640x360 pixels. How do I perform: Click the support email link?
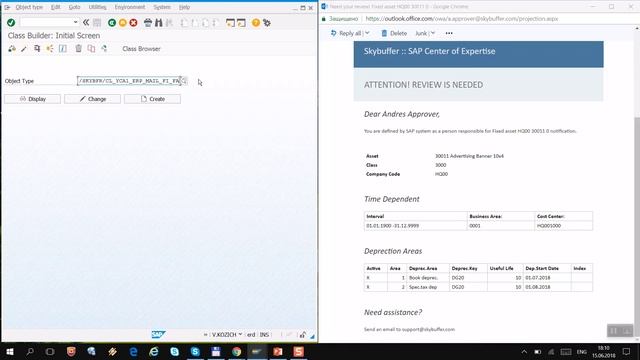(428, 329)
